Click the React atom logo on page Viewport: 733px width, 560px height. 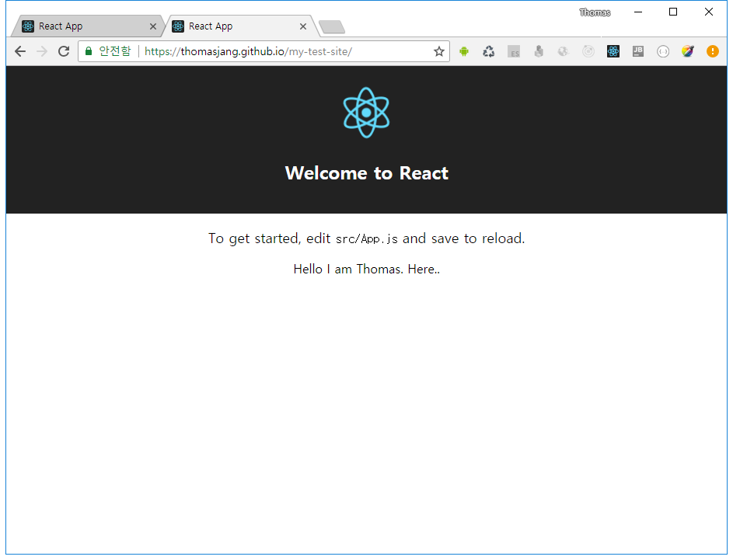(x=367, y=113)
